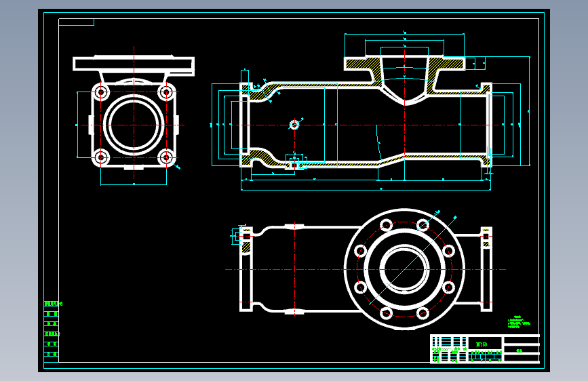This screenshot has height=381, width=588.
Task: Select the leftmost upper bolt hole on the round flange
Action: [360, 251]
